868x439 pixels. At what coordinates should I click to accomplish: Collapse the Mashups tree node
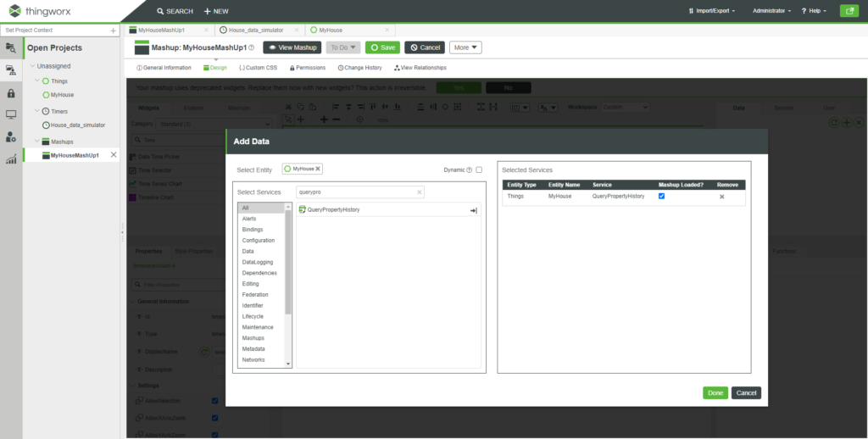click(37, 142)
